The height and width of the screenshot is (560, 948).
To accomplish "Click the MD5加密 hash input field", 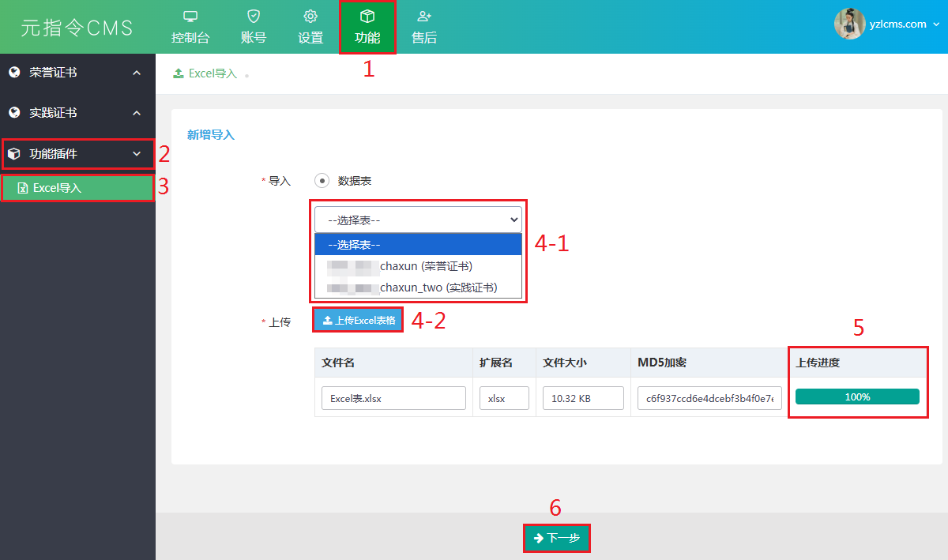I will [x=709, y=398].
